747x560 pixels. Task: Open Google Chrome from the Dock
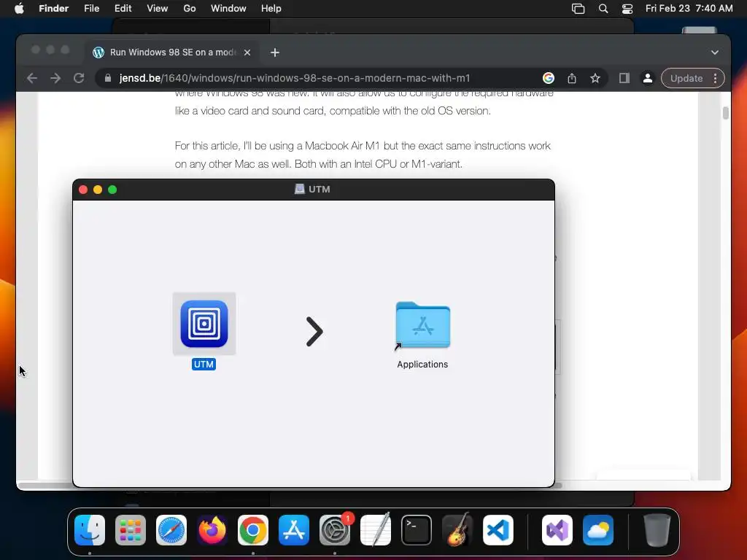point(253,530)
